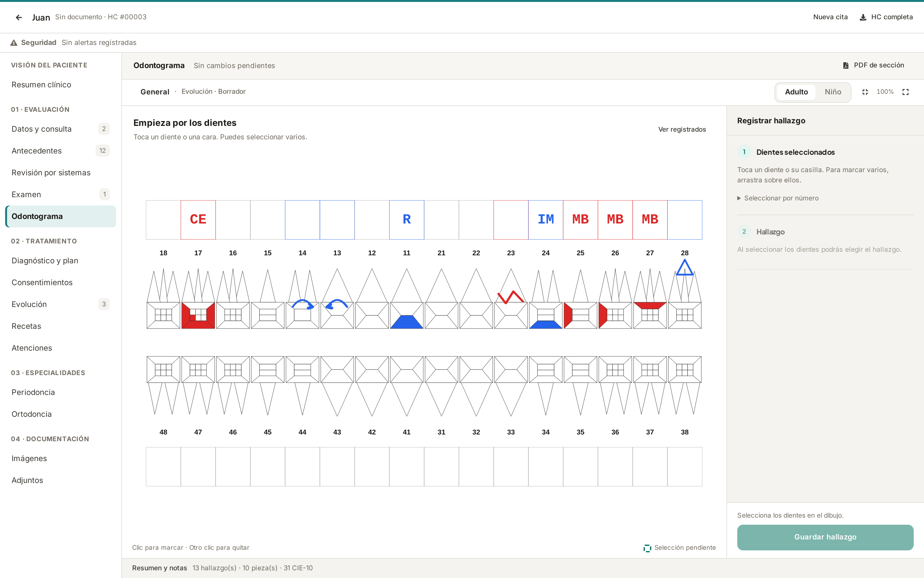The image size is (924, 578).
Task: Click the 100% zoom value
Action: click(885, 92)
